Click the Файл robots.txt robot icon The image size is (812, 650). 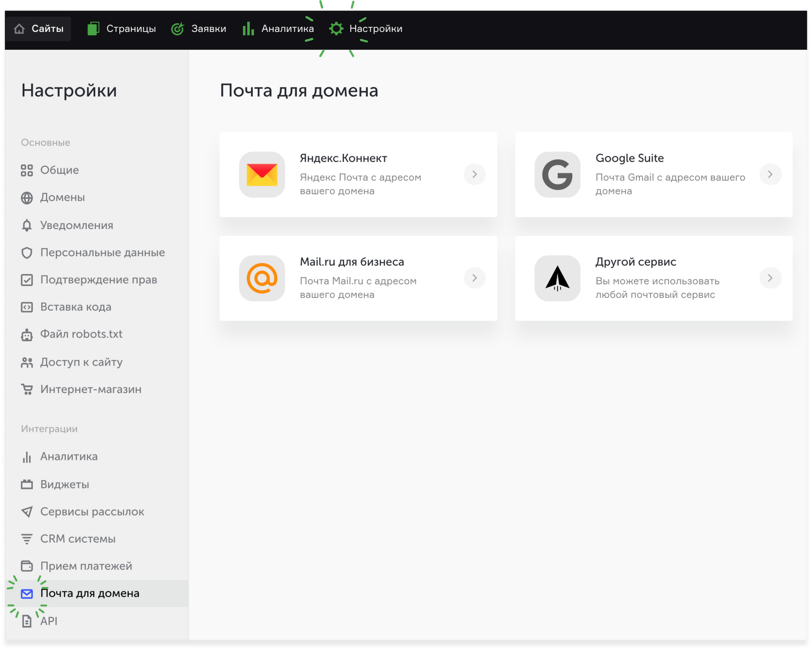[27, 335]
